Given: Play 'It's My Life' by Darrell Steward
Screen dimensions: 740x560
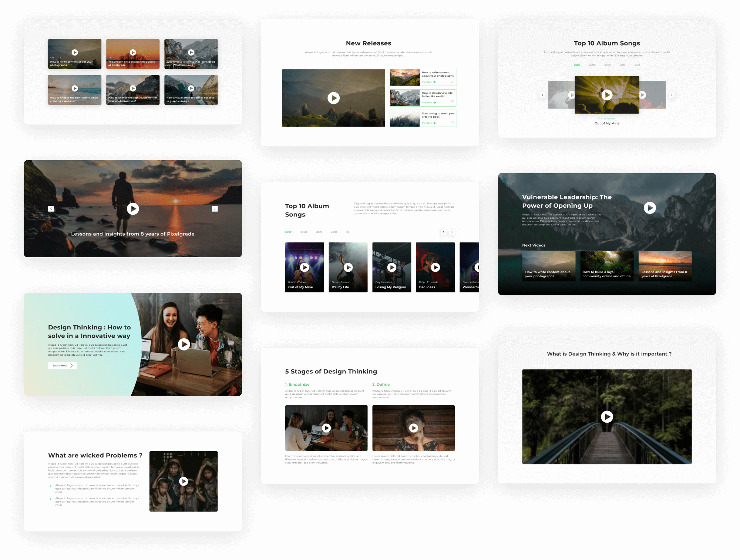Looking at the screenshot, I should point(348,267).
